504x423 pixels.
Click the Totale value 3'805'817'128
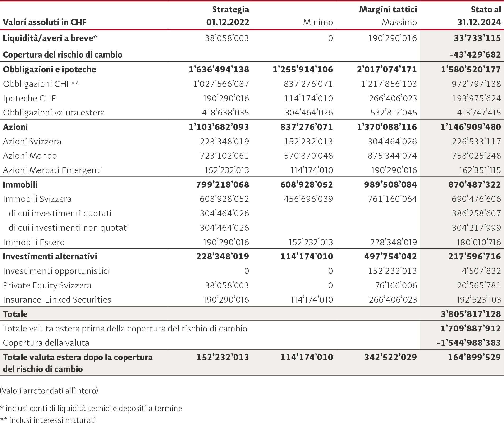click(471, 314)
